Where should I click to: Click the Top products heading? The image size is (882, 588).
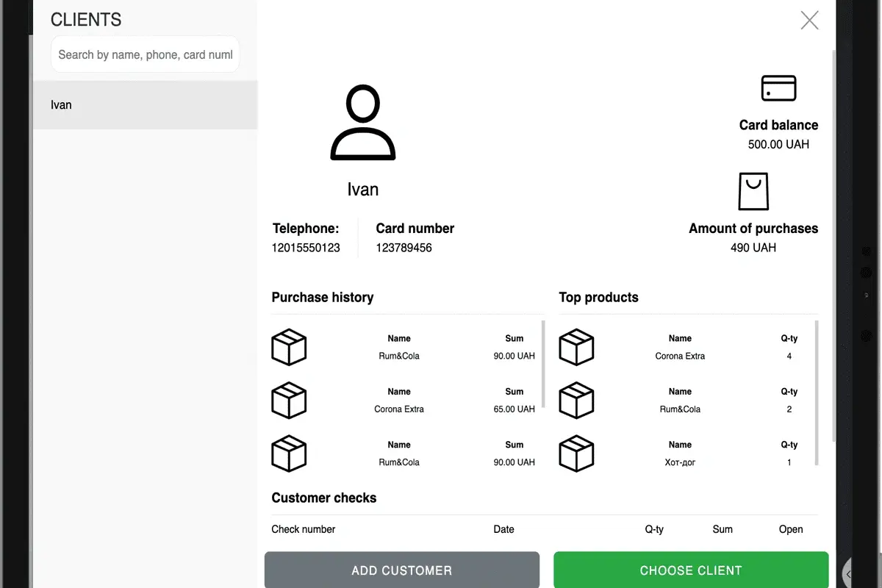(x=598, y=297)
